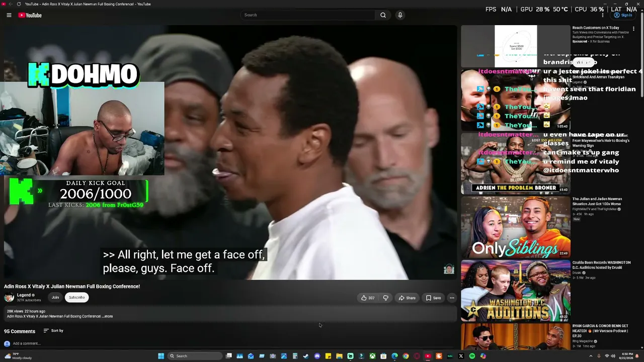The height and width of the screenshot is (362, 644).
Task: Click the magnifier search button
Action: [383, 15]
